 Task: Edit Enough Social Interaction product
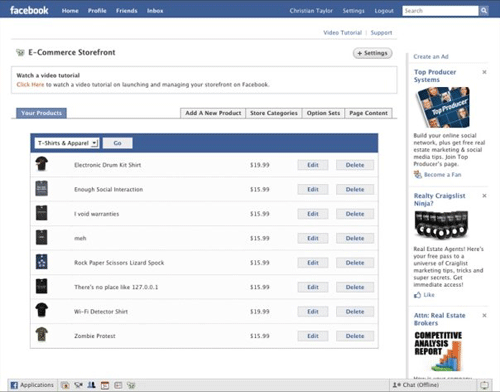tap(313, 189)
